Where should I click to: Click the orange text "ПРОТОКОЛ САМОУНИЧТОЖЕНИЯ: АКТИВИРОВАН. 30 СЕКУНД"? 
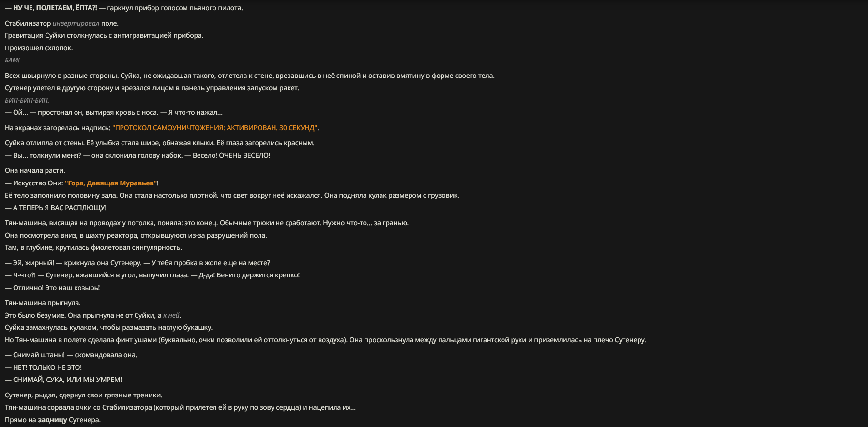[215, 128]
